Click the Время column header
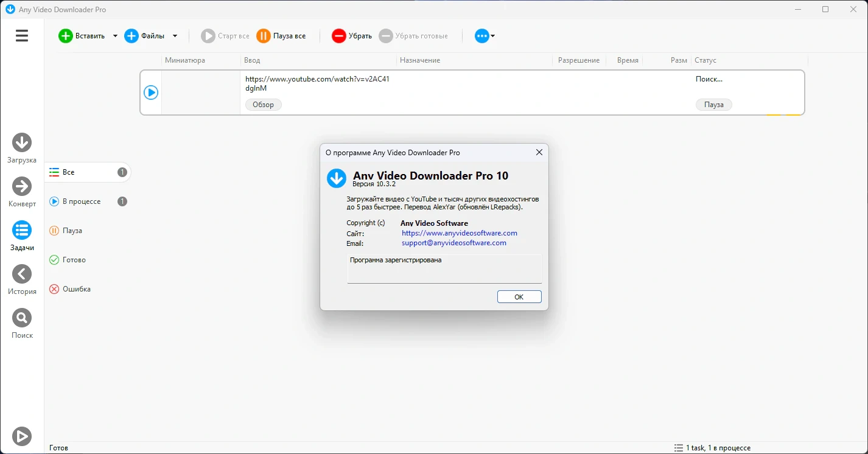This screenshot has height=454, width=868. tap(628, 60)
